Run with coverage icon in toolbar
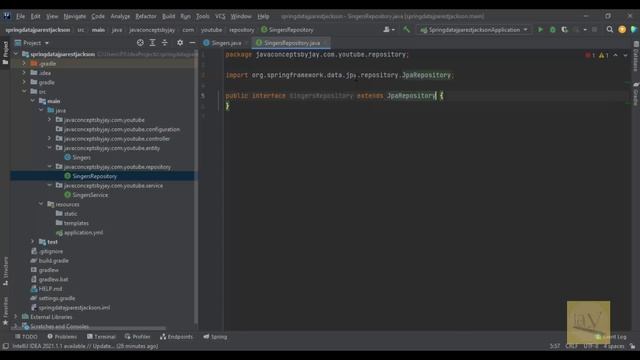Screen dimensions: 640x360 tap(564, 30)
